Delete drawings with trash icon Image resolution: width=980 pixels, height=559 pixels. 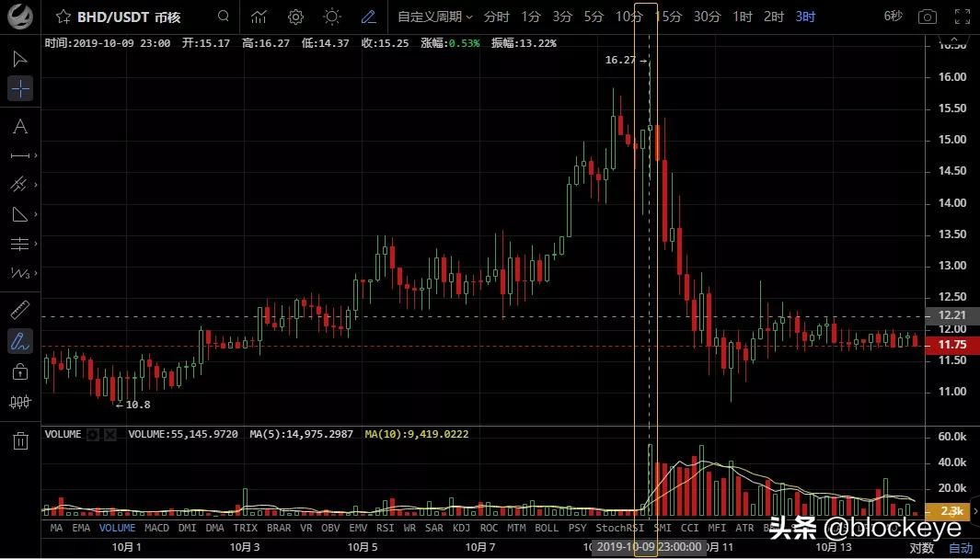(x=20, y=440)
